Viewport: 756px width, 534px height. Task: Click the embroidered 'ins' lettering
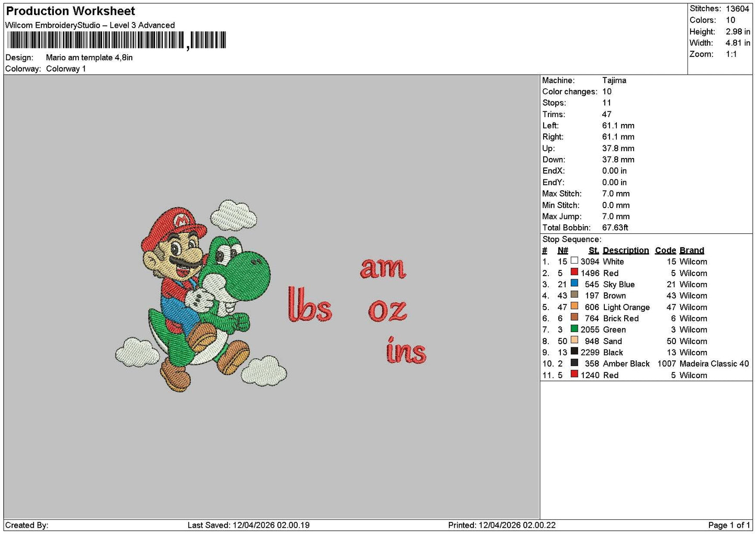point(406,350)
